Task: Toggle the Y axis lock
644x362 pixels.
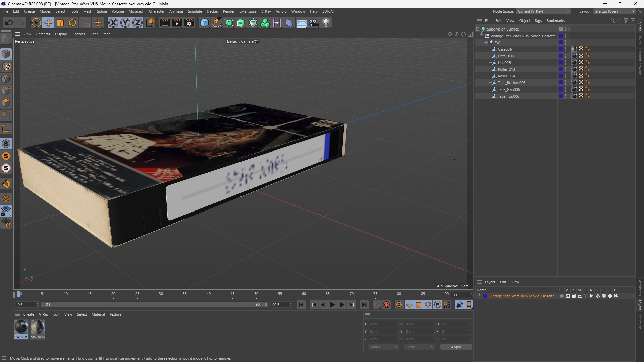Action: coord(125,23)
